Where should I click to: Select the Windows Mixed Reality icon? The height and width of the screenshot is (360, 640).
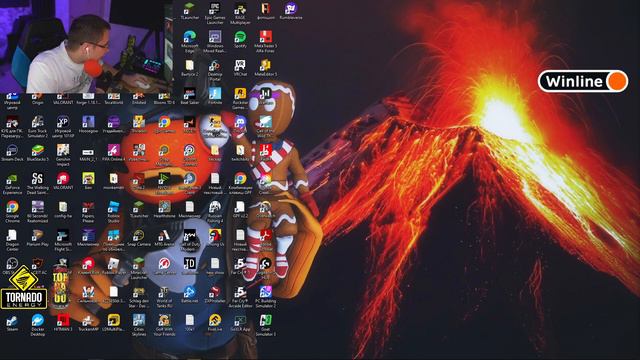pos(215,41)
